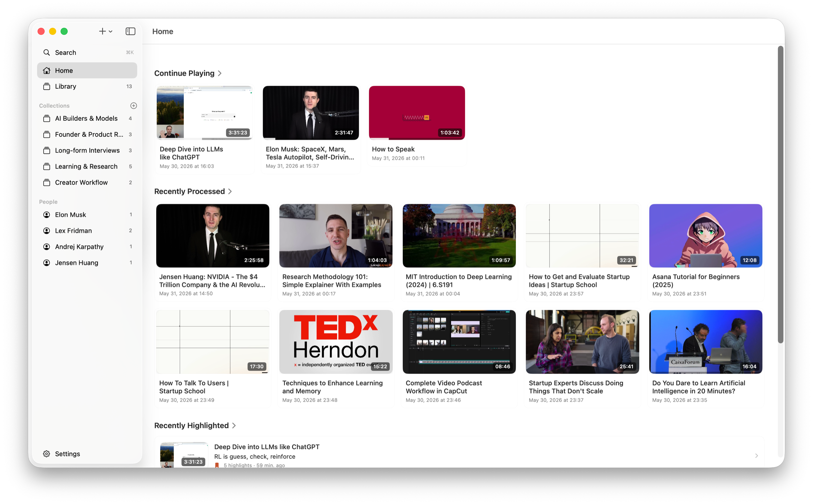Click the magnifying glass search icon

(x=47, y=52)
